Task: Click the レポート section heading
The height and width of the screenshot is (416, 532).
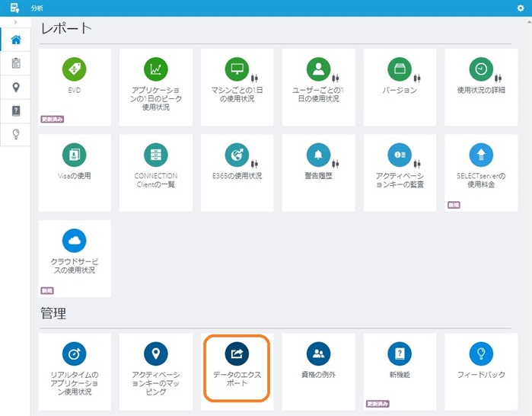Action: (66, 28)
